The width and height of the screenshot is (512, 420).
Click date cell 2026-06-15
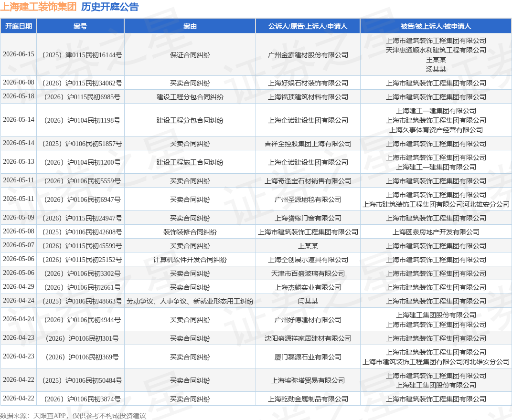19,54
